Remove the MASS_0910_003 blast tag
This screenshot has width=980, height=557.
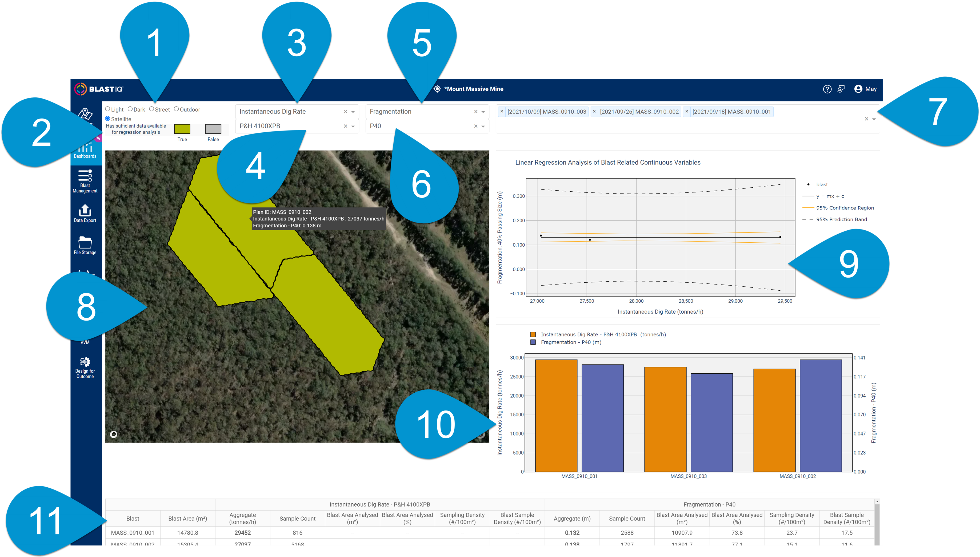502,112
